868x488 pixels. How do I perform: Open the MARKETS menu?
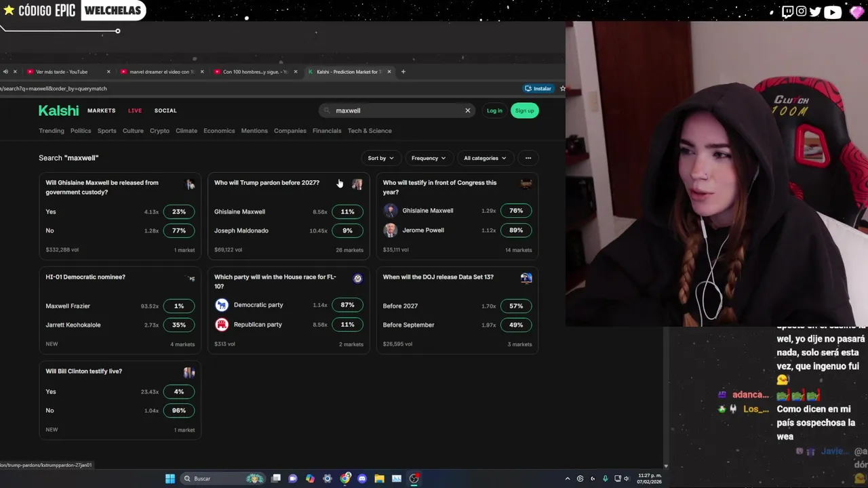pos(101,110)
